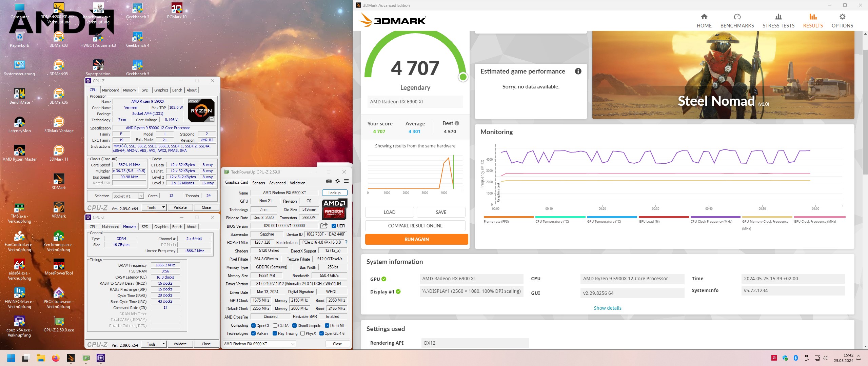Click Bus Interface question mark in GPU-Z

[346, 242]
